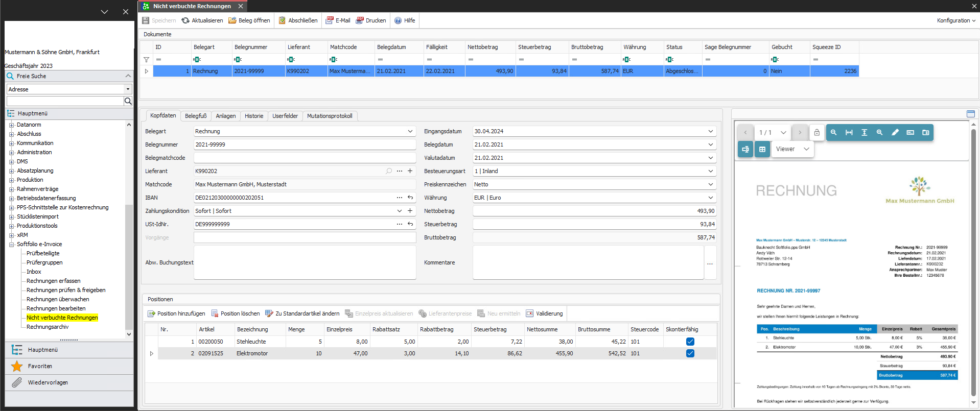Toggle the grid layout button beside Viewer dropdown
980x411 pixels.
pyautogui.click(x=762, y=149)
